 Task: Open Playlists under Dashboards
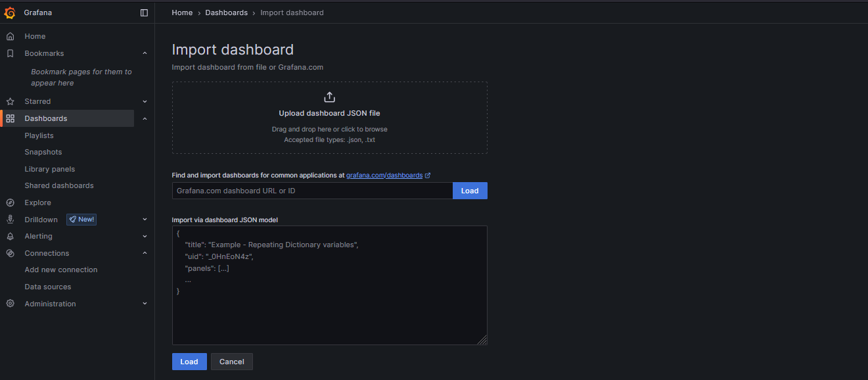point(39,135)
